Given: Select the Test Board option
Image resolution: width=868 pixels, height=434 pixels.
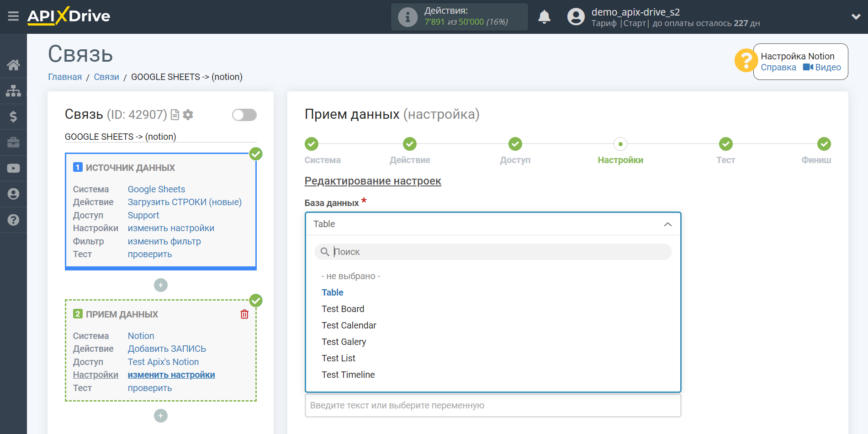Looking at the screenshot, I should (x=343, y=309).
